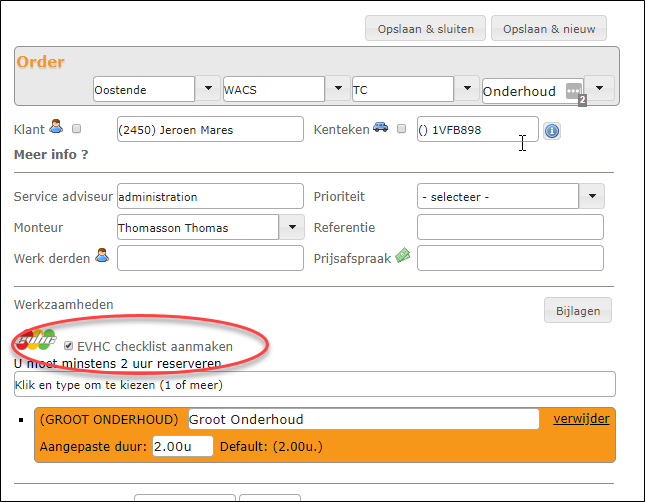645x502 pixels.
Task: Click the Aangepaste duur 2.00u field
Action: [x=183, y=446]
